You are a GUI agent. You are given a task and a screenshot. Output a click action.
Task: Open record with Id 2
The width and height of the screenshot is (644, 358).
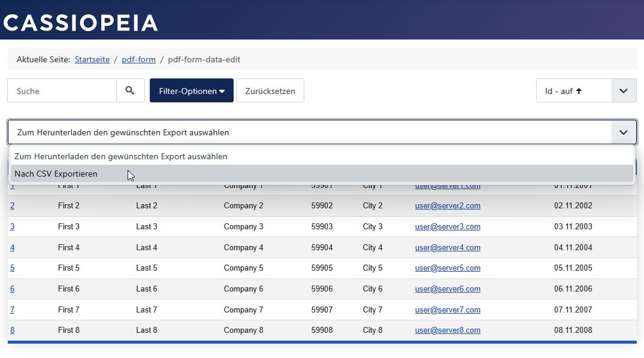tap(13, 206)
